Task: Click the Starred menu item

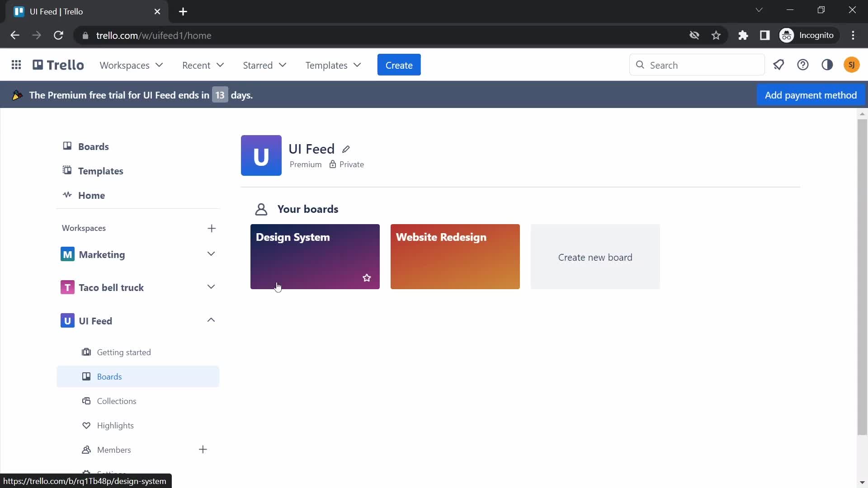Action: 264,65
